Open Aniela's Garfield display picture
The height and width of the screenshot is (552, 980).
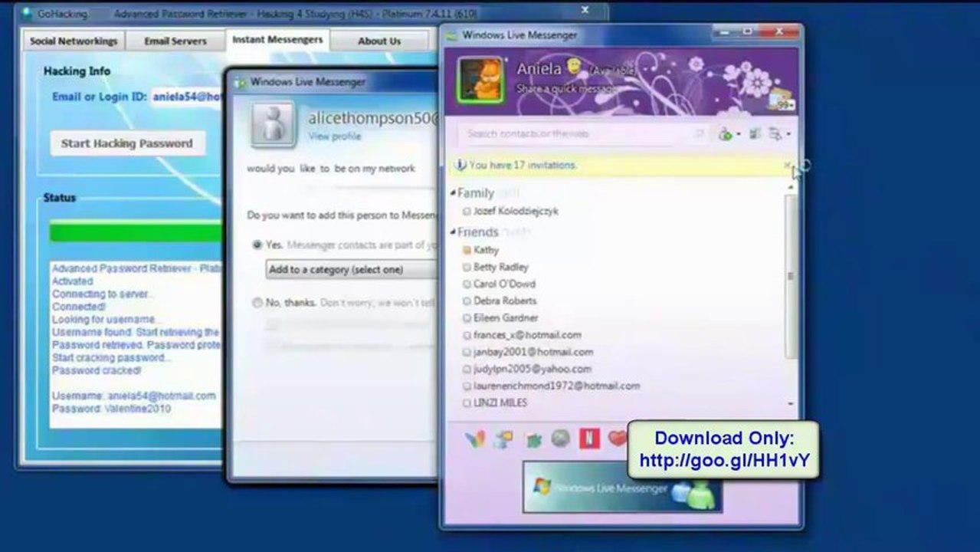coord(480,79)
